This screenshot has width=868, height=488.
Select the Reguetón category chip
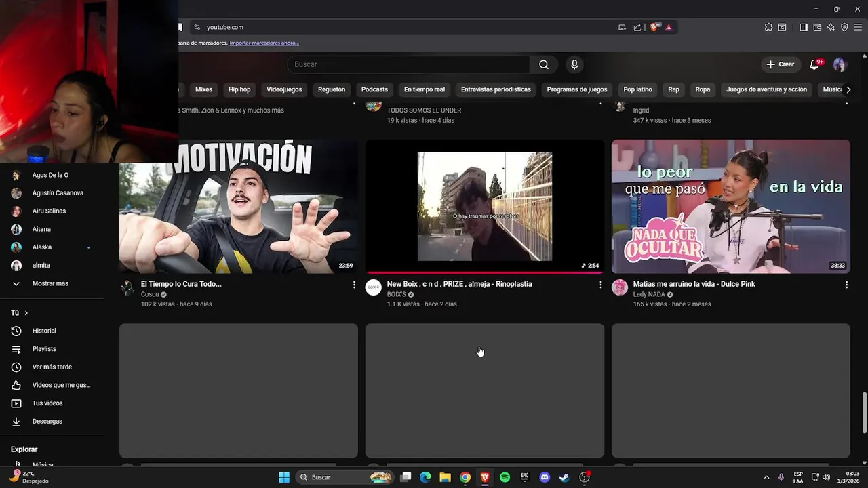(x=332, y=89)
